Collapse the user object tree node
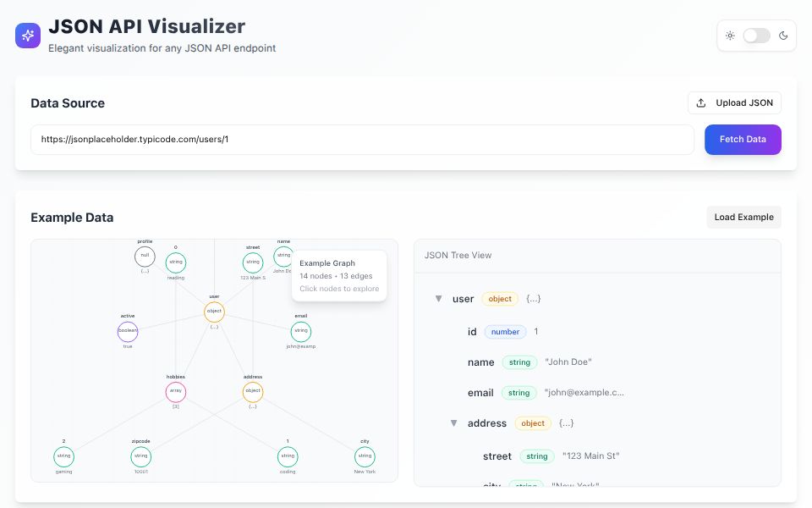The height and width of the screenshot is (508, 812). (x=439, y=299)
